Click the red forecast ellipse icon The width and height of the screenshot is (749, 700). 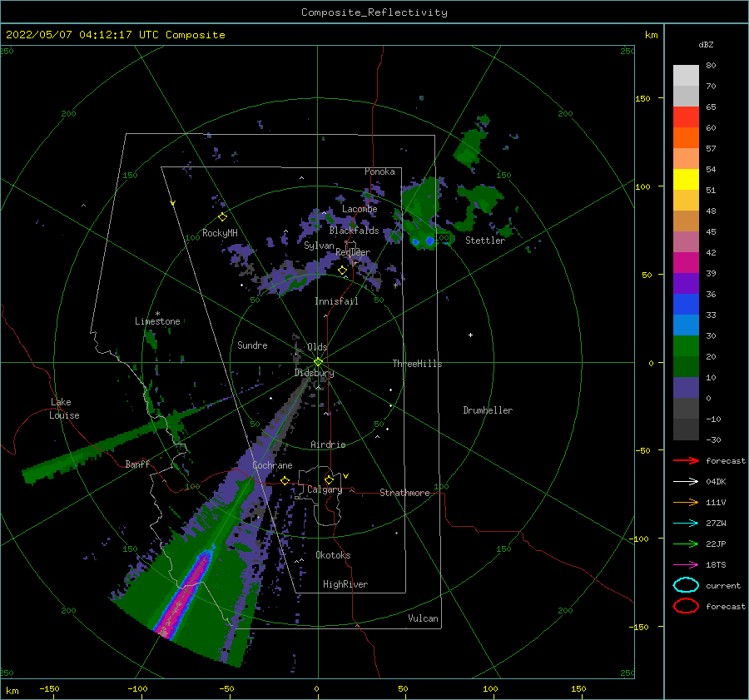(x=686, y=606)
